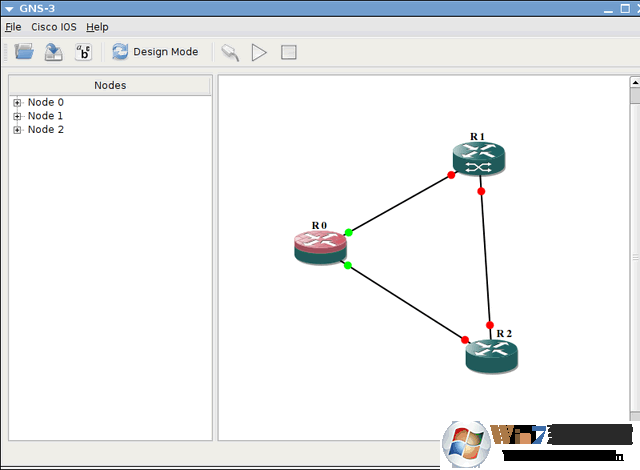Click R1's red interface dot toward R0
Screen dimensions: 640x470
point(451,175)
